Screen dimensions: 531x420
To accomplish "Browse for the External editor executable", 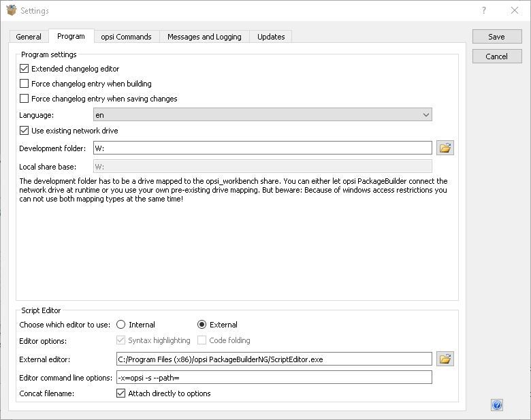I will coord(445,359).
